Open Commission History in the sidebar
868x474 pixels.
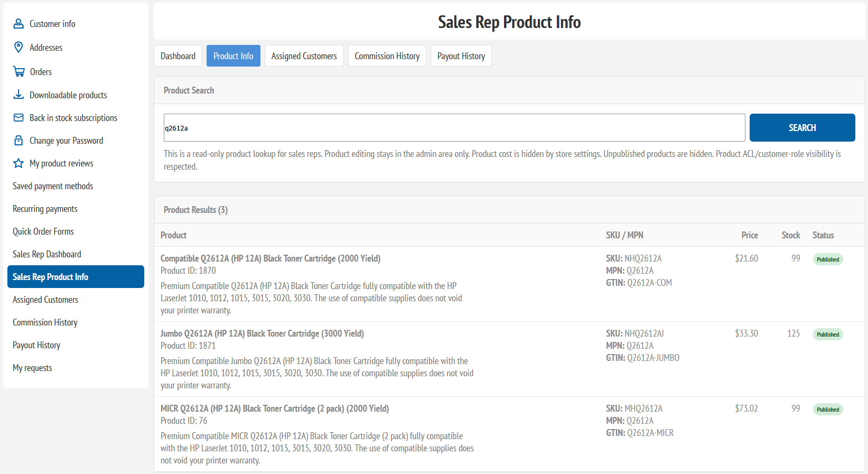[x=45, y=322]
